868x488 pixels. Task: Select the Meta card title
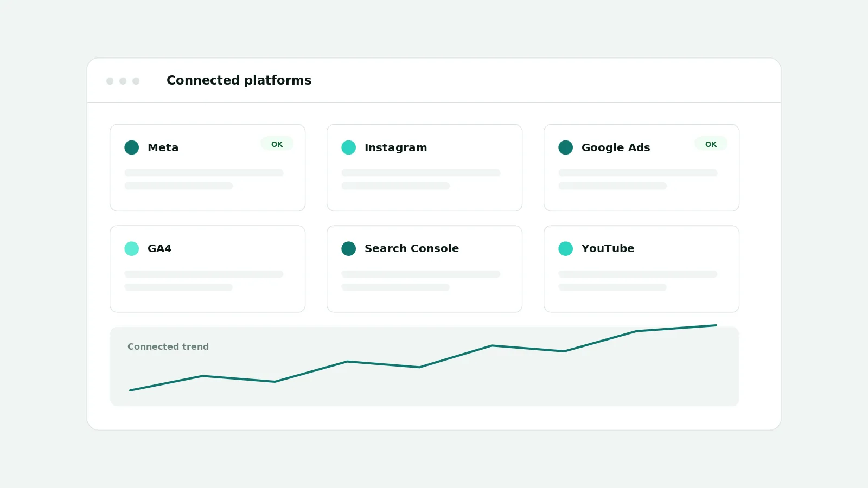[163, 147]
